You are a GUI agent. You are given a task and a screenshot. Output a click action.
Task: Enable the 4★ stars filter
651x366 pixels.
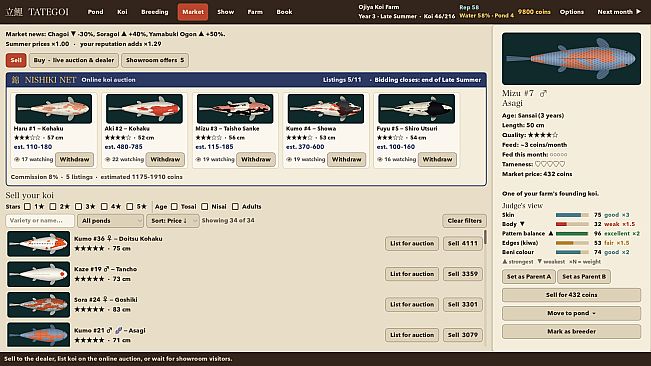click(x=104, y=207)
